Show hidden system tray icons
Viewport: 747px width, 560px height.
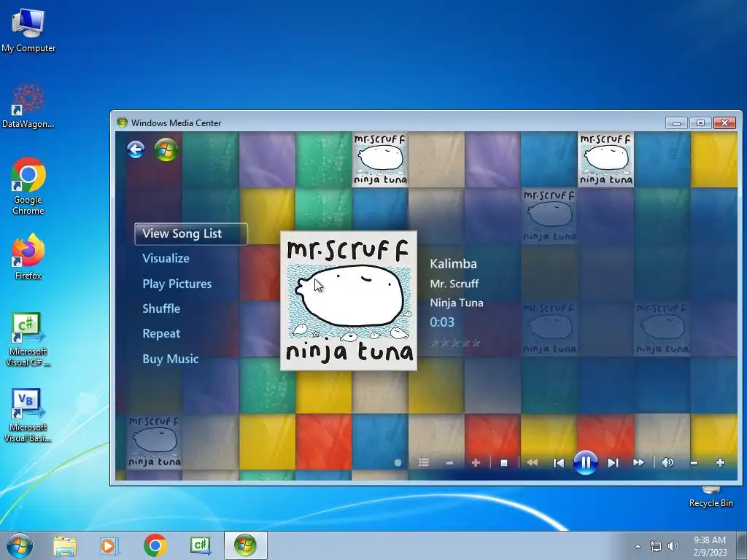coord(638,546)
